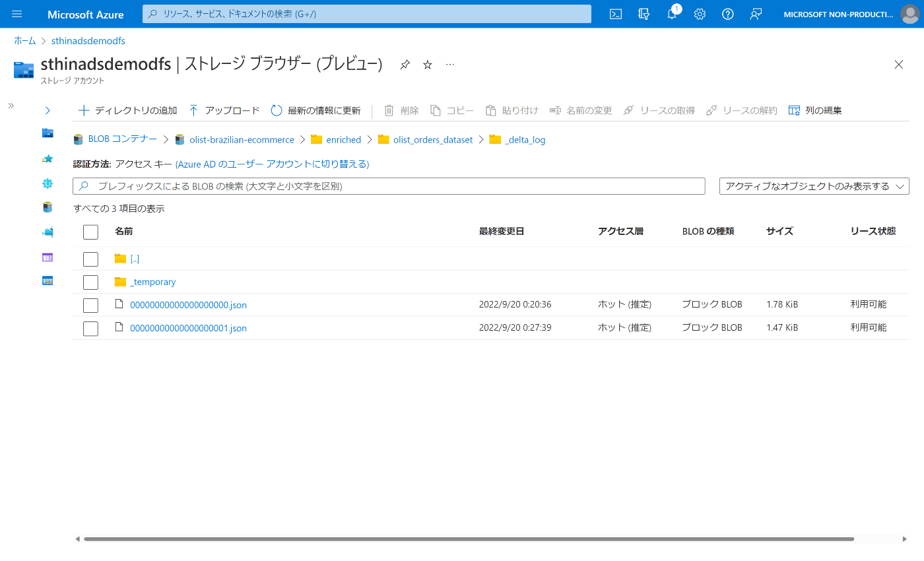Tick the select-all checkbox in the header
Viewport: 924px width, 561px height.
tap(90, 232)
